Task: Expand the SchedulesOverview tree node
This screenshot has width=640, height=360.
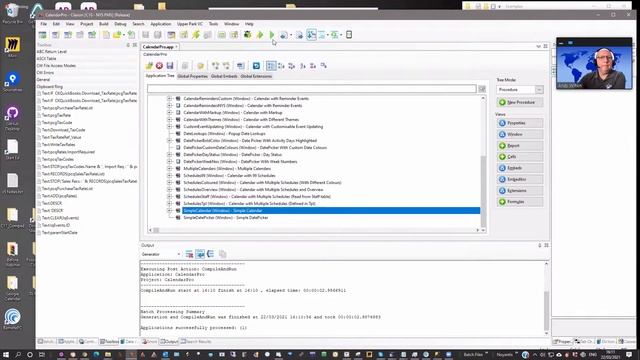Action: tap(169, 189)
